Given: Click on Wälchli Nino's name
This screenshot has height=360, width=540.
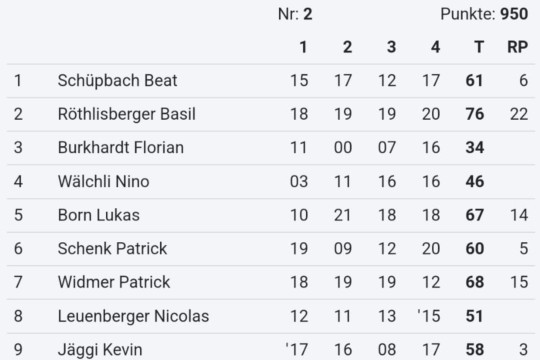Looking at the screenshot, I should tap(103, 181).
